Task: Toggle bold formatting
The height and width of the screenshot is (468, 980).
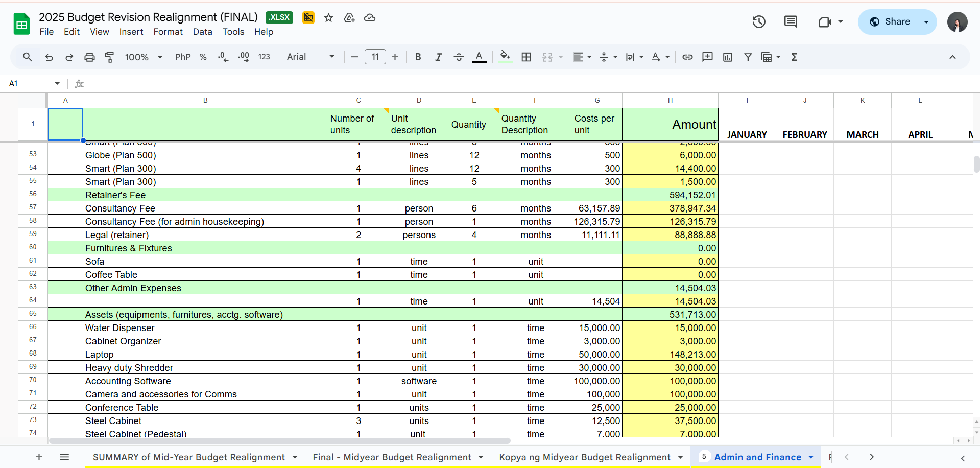Action: pos(418,57)
